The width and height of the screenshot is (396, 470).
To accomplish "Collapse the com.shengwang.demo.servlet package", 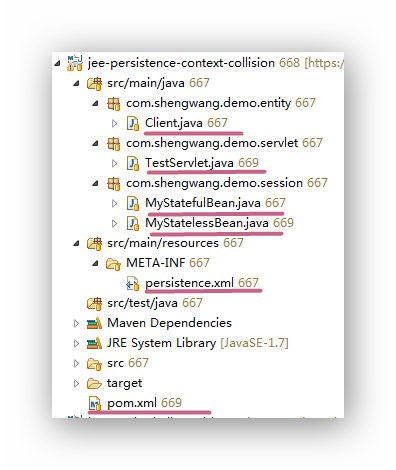I will click(96, 143).
